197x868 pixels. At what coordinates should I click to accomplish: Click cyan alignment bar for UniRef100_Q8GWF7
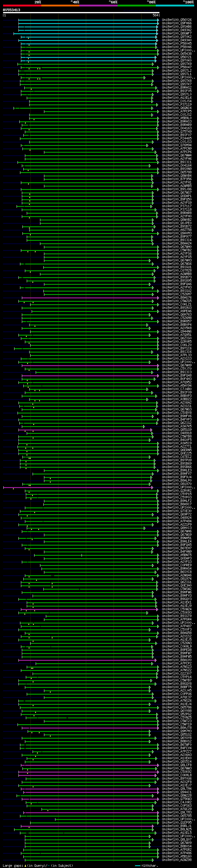86,33
